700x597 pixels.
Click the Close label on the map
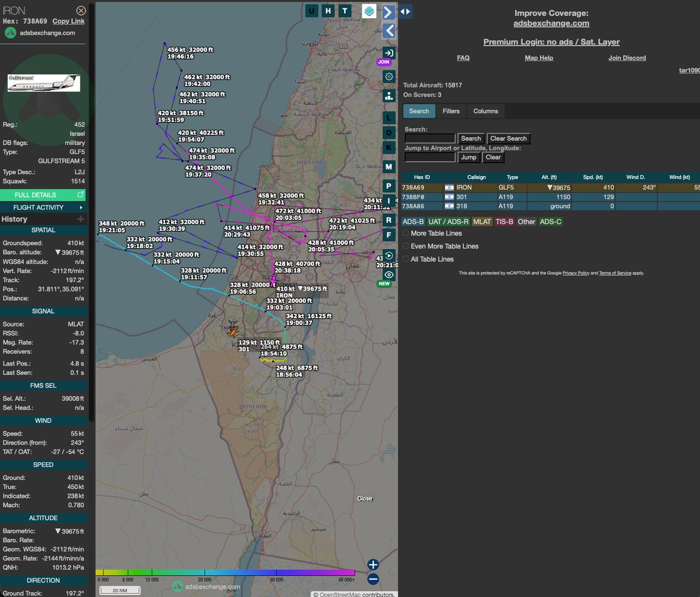[x=365, y=498]
